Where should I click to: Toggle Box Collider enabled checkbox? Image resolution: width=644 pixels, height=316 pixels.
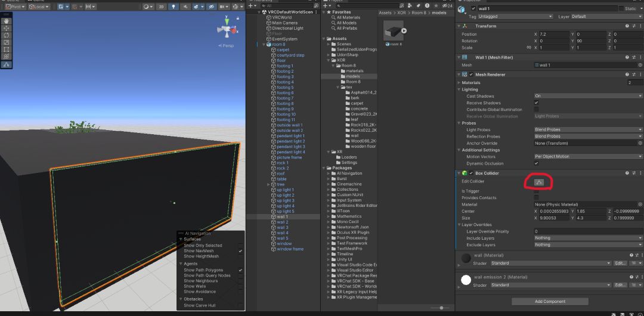tap(471, 173)
